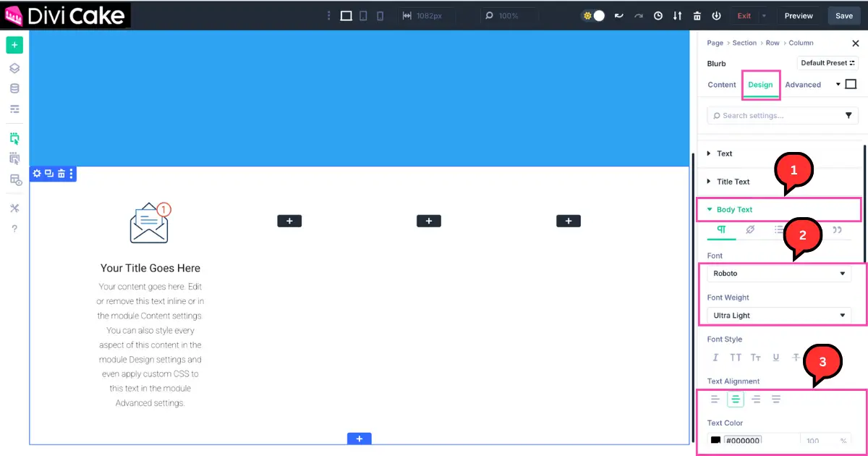The width and height of the screenshot is (868, 456).
Task: Open the wireframe list icon in left sidebar
Action: tap(14, 109)
